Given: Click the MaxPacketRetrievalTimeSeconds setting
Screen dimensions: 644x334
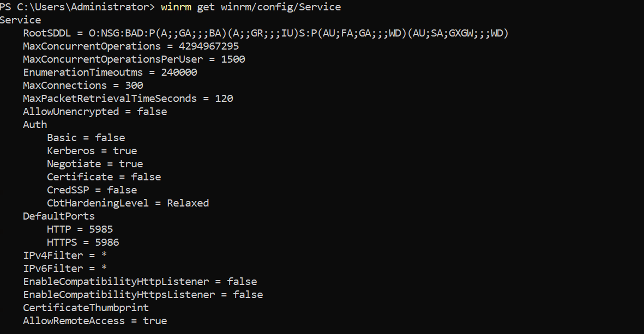Looking at the screenshot, I should point(128,99).
